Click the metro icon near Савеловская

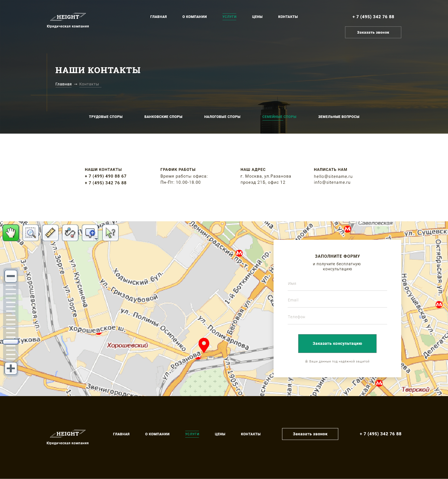(347, 229)
